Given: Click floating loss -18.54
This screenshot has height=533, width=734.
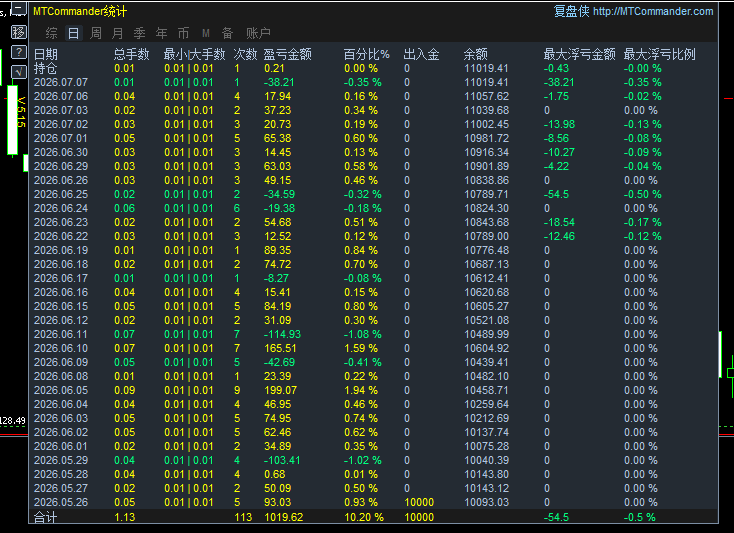Looking at the screenshot, I should [559, 222].
